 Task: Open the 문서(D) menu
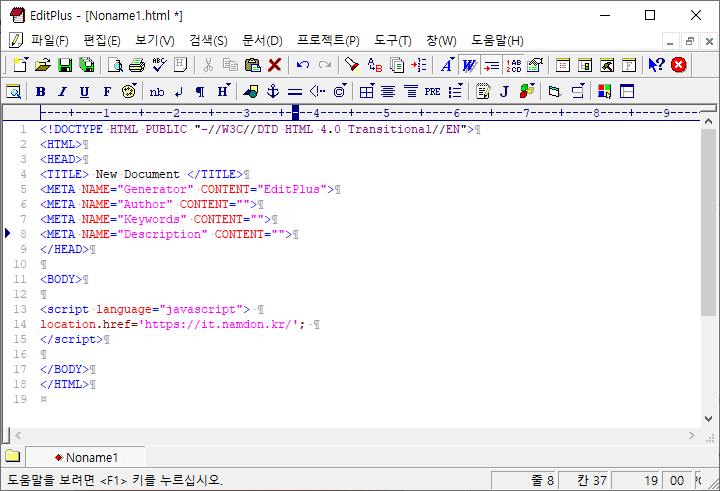pyautogui.click(x=262, y=41)
